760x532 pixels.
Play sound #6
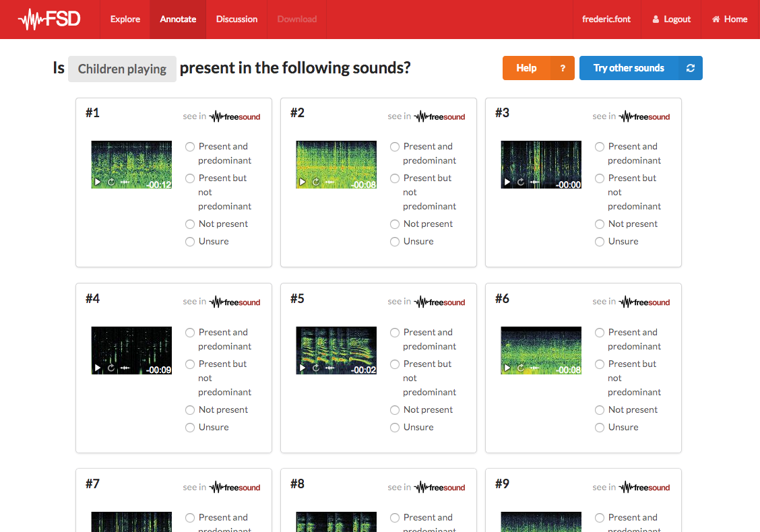point(507,368)
